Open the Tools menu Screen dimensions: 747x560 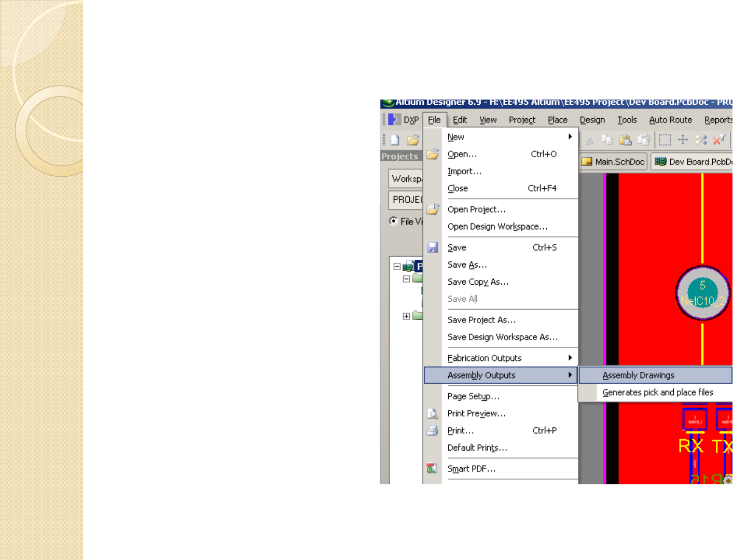pyautogui.click(x=627, y=120)
